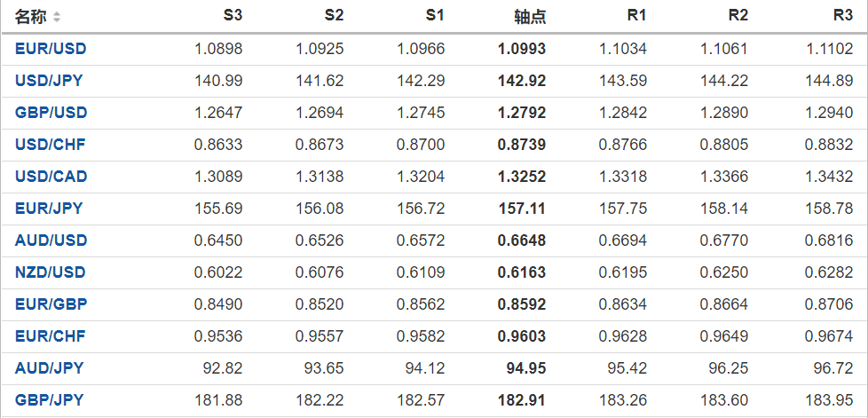Screen dimensions: 868x418
Task: Click the EUR/JPY pair link
Action: [x=49, y=209]
